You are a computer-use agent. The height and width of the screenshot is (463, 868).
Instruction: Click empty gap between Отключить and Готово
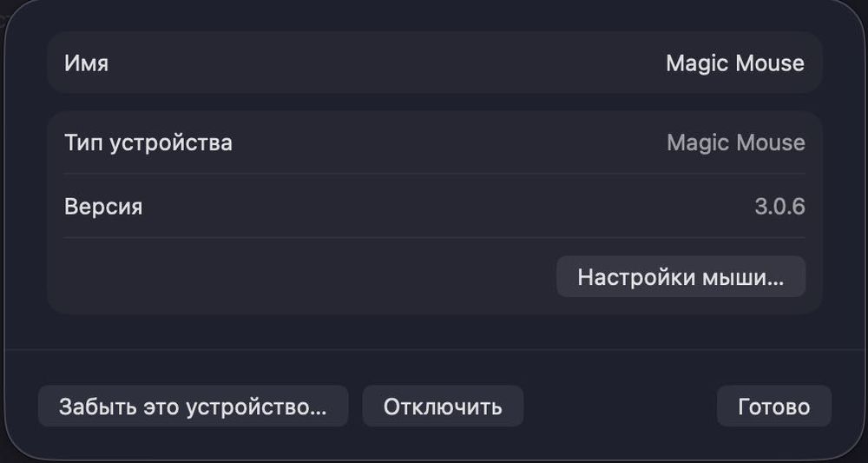point(620,407)
